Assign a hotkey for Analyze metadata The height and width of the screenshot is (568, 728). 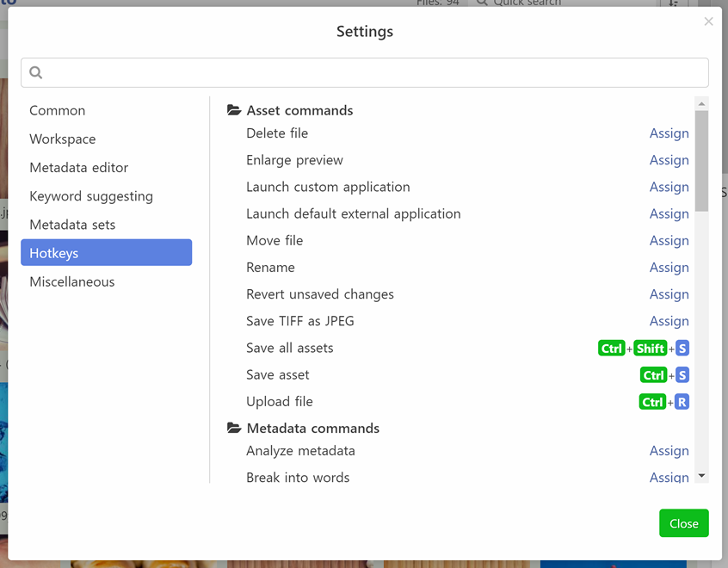click(669, 451)
